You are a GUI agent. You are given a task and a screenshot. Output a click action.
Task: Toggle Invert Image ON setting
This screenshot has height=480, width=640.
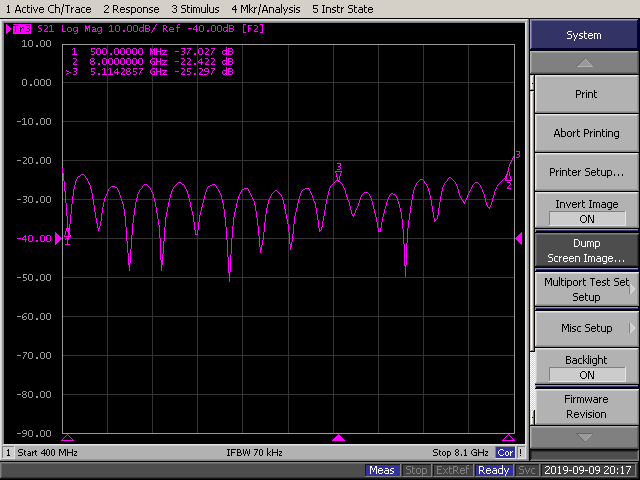click(586, 211)
